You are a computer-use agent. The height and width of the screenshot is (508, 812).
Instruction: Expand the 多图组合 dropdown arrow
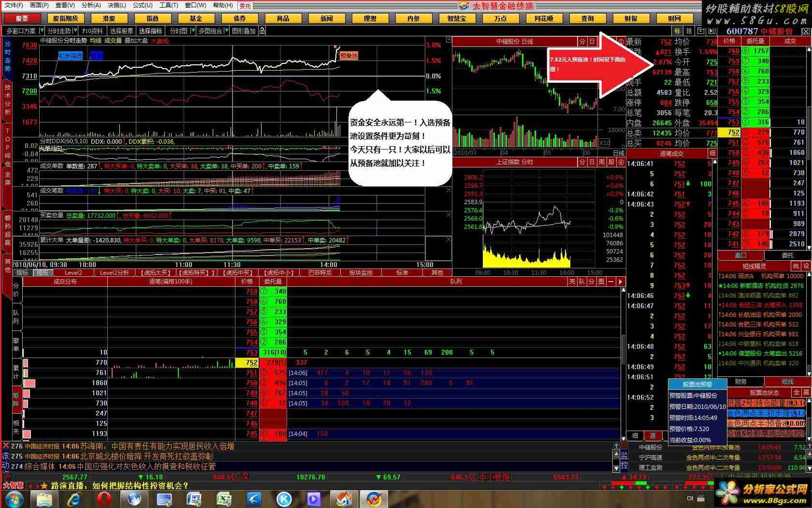coord(227,31)
